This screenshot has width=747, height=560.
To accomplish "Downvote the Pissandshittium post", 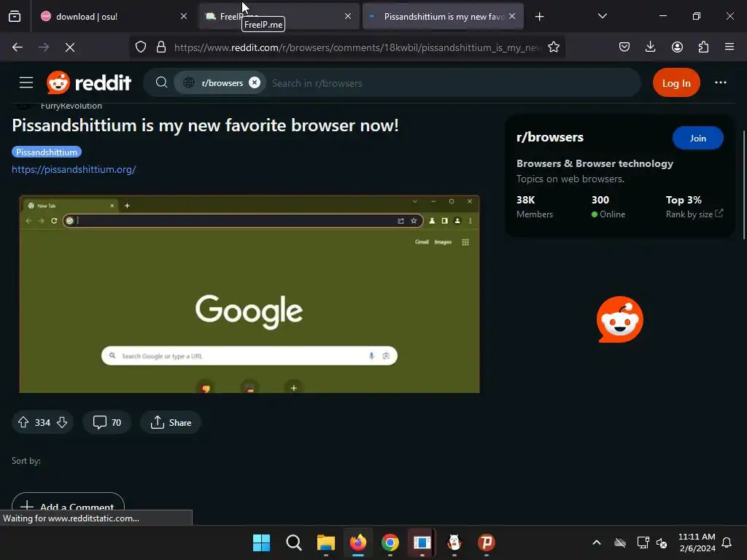I will point(62,422).
